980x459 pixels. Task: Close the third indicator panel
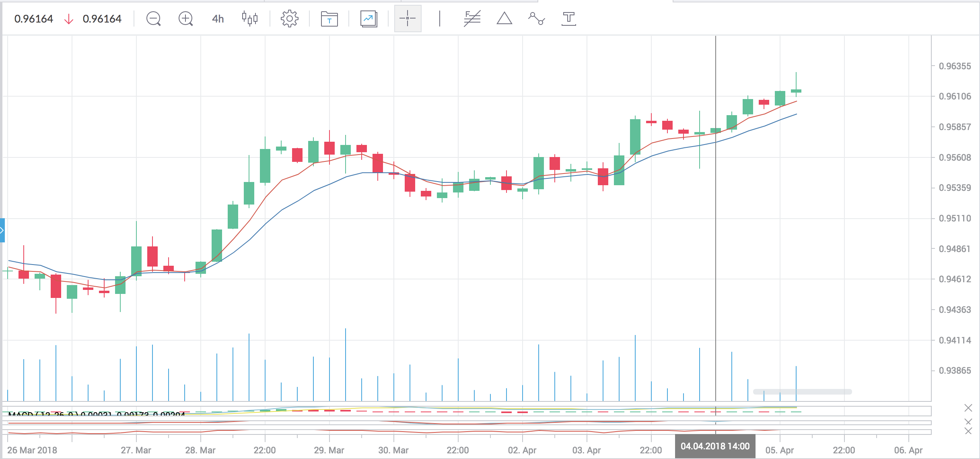pyautogui.click(x=968, y=431)
